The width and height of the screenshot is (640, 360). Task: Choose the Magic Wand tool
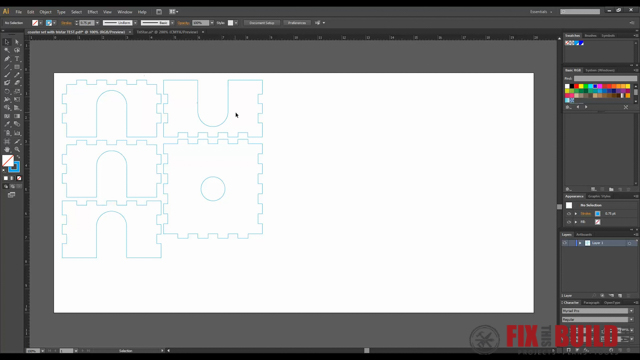7,50
